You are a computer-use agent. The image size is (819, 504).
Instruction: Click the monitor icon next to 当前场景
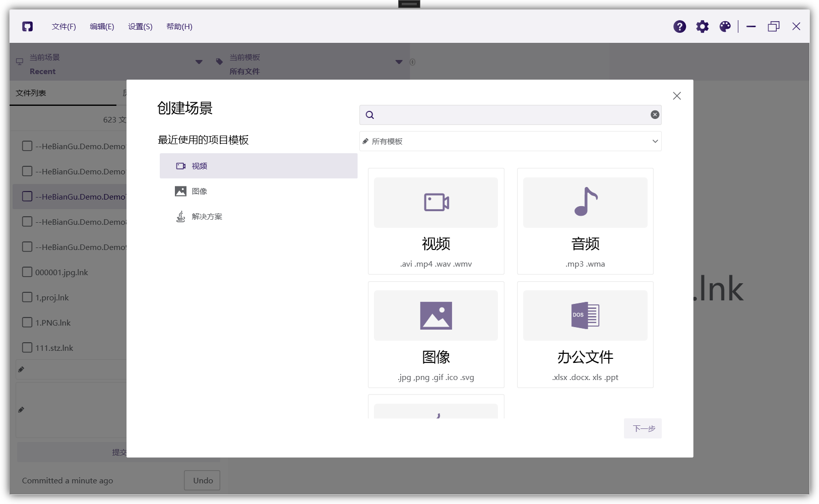pos(20,61)
